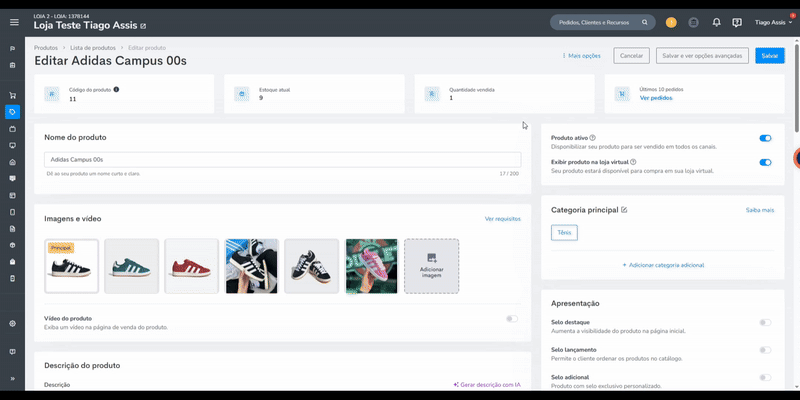Select the highlighted tag icon in sidebar

(x=12, y=112)
